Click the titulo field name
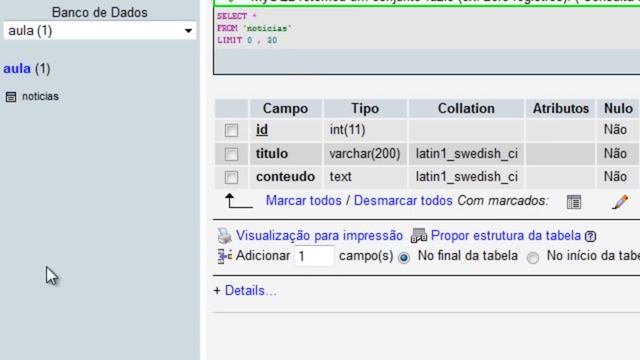 [x=272, y=153]
